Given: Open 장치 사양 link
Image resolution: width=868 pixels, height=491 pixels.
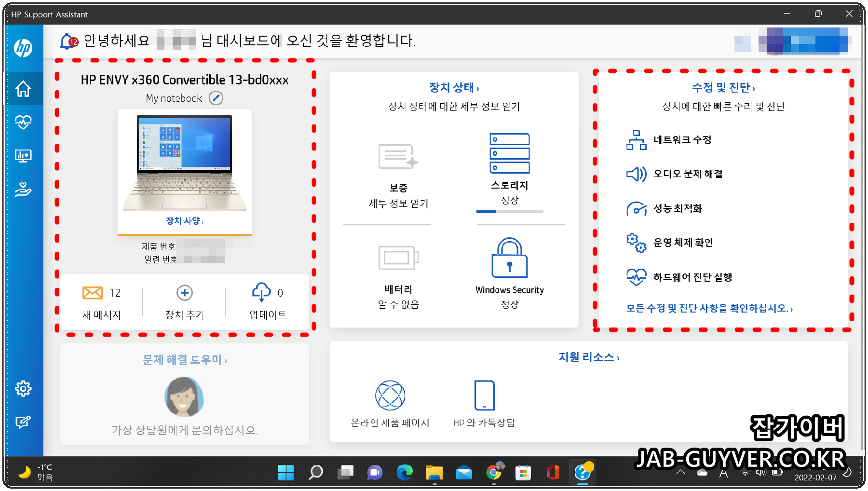Looking at the screenshot, I should click(185, 221).
